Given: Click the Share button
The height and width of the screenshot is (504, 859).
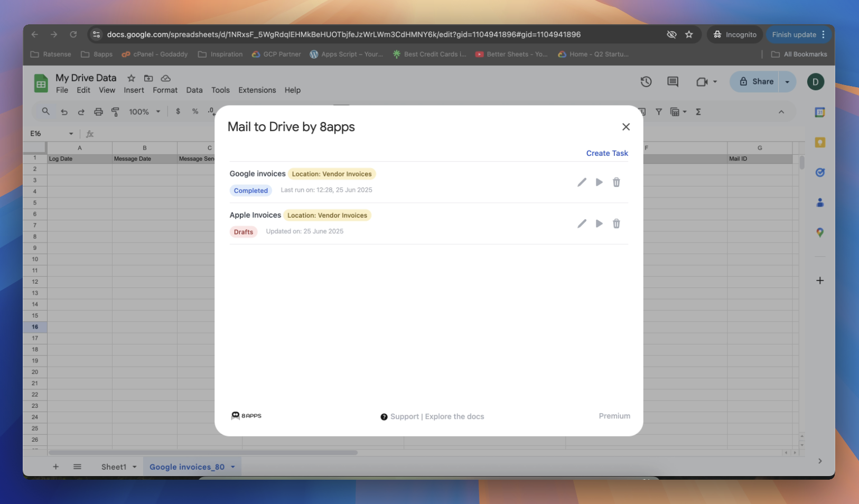Looking at the screenshot, I should (x=757, y=82).
